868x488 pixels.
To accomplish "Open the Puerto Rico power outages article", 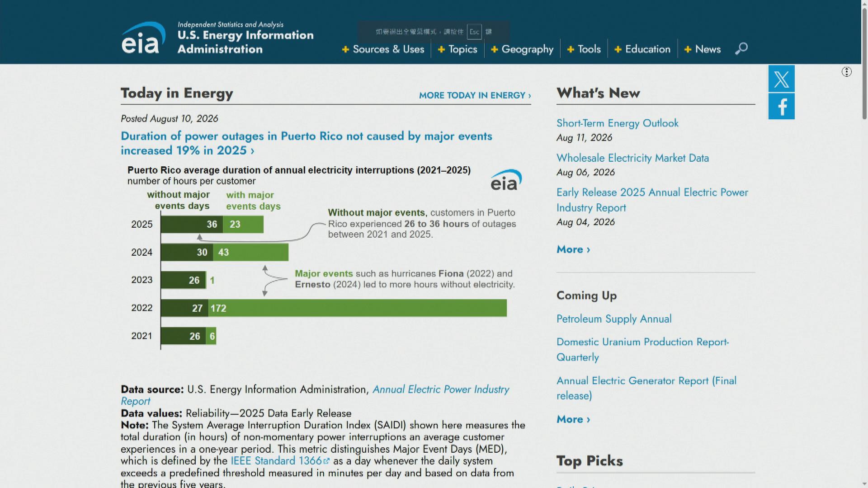I will 306,143.
